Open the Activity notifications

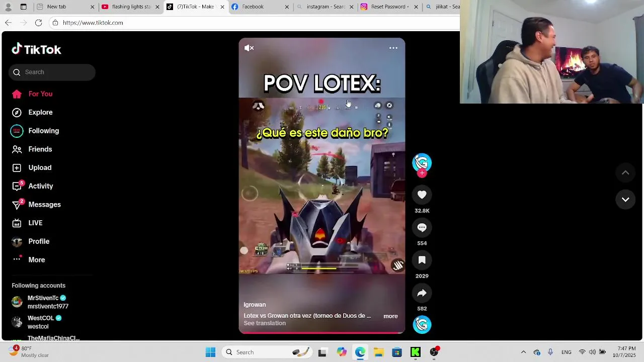pos(40,186)
